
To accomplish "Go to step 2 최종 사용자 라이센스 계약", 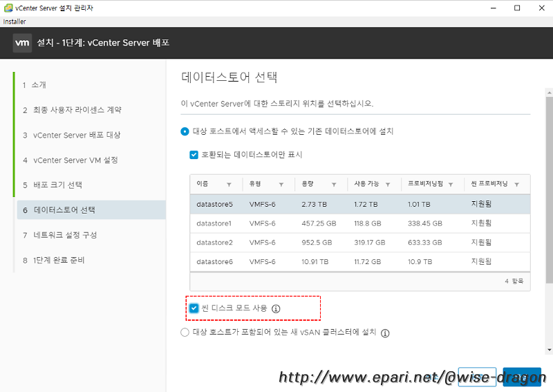I will [x=73, y=110].
